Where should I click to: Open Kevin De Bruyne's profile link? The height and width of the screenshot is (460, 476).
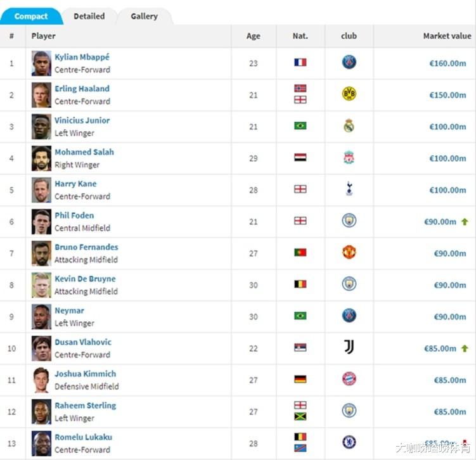pos(85,279)
